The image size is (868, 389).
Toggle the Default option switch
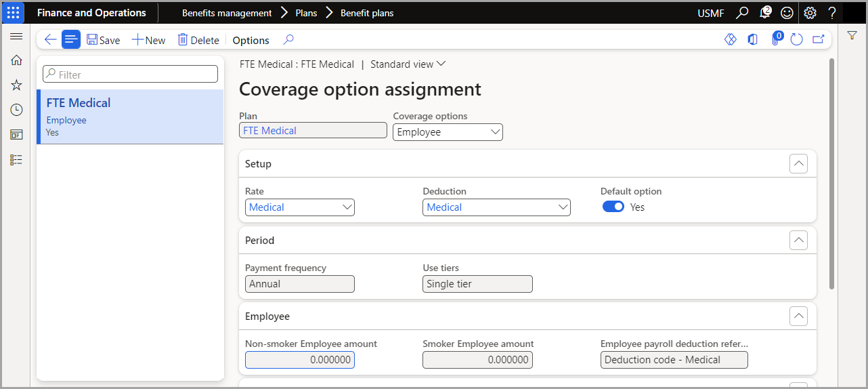[613, 207]
